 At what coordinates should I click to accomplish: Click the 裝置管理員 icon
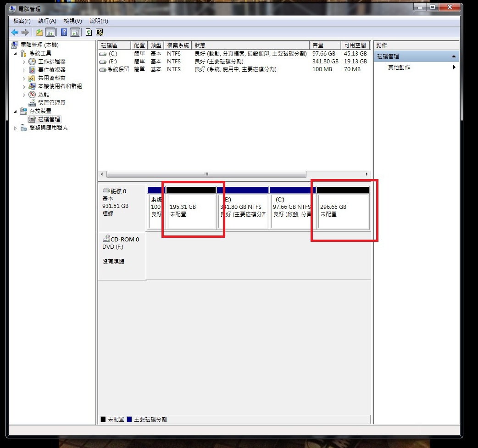[32, 103]
